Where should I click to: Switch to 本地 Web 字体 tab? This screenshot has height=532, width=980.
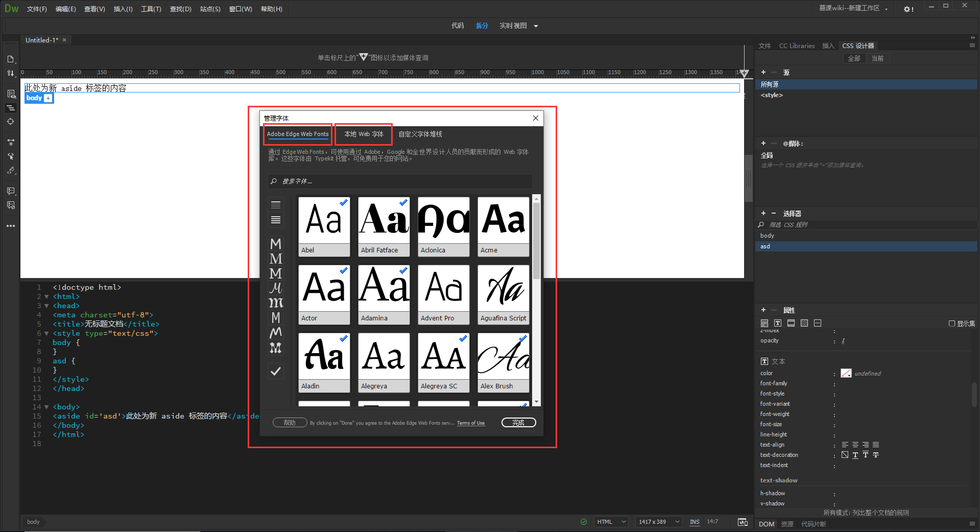pos(364,134)
